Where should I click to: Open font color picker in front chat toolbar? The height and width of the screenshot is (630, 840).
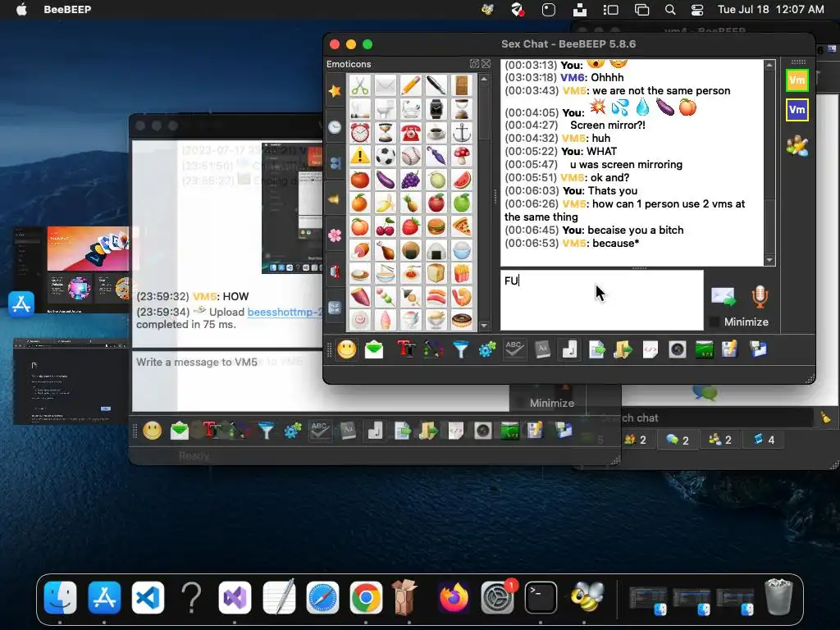pos(433,349)
